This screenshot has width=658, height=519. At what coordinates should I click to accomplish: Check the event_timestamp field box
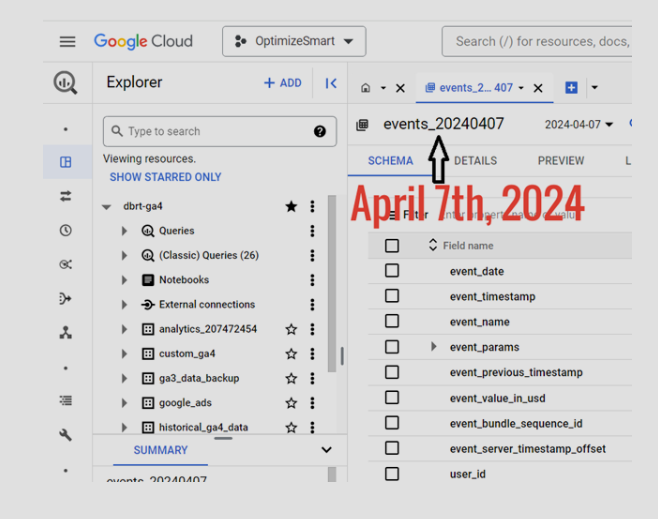(x=392, y=296)
